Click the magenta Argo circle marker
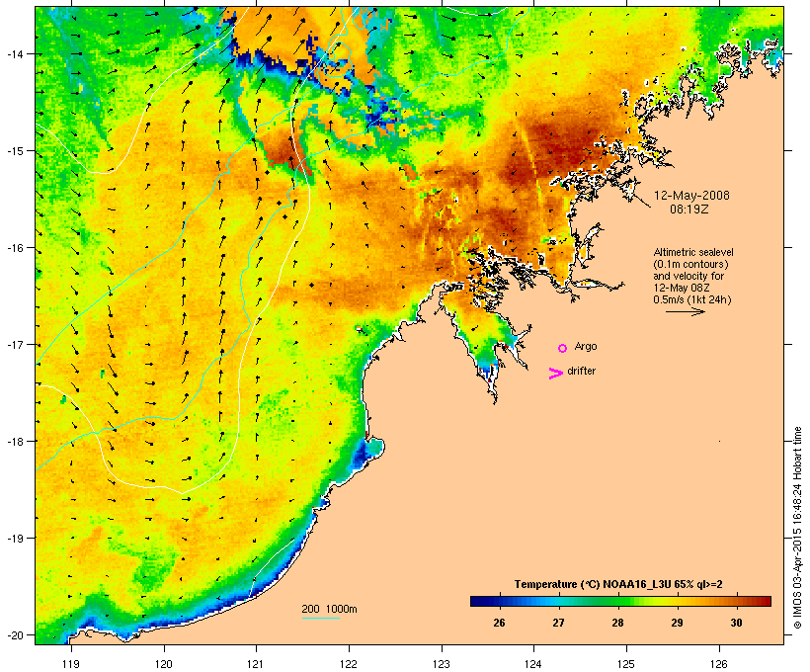Viewport: 810px width, 672px height. pyautogui.click(x=563, y=348)
